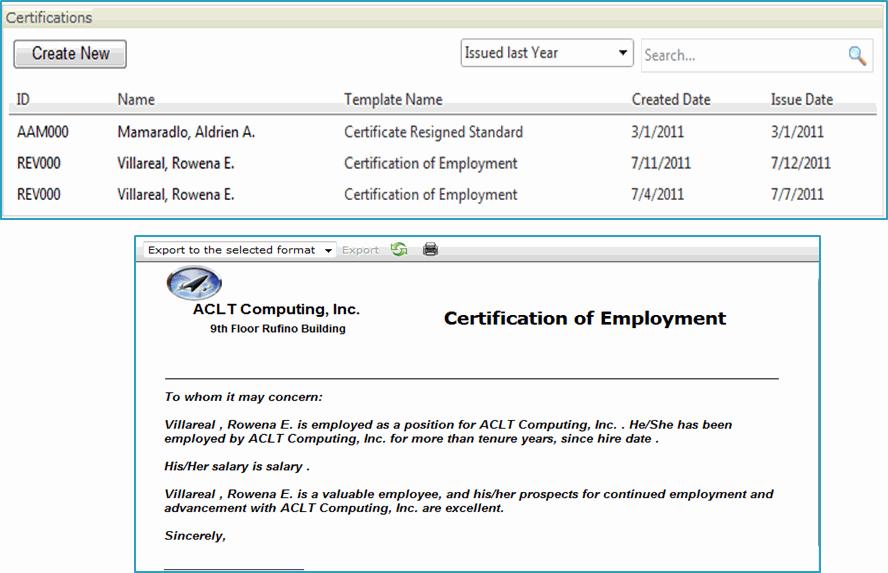Click the green refresh icon in report toolbar
Viewport: 888px width, 573px height.
(x=399, y=249)
